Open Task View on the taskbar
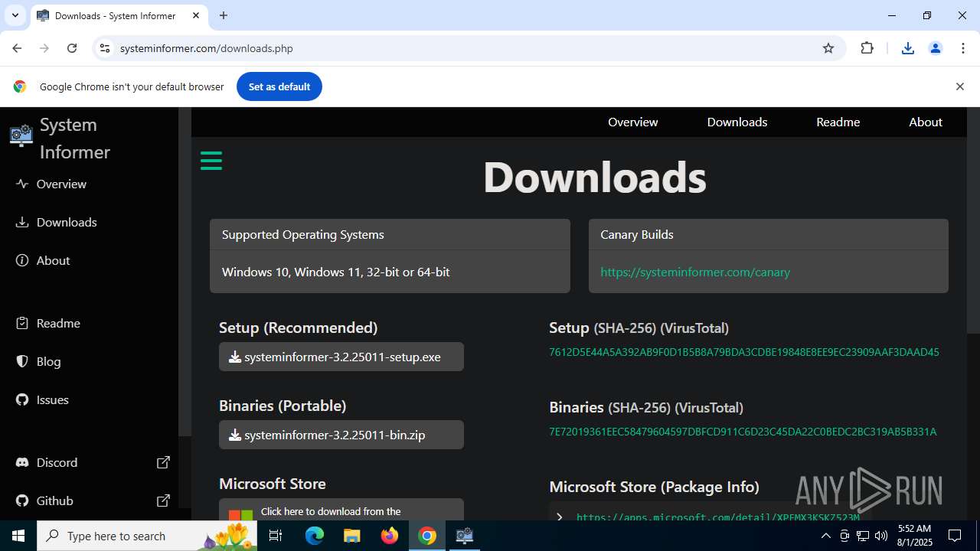 (276, 536)
